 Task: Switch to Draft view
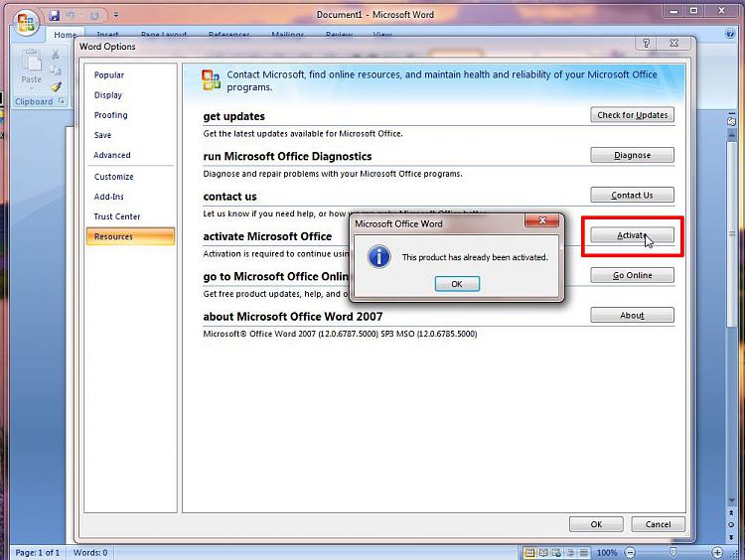point(583,553)
